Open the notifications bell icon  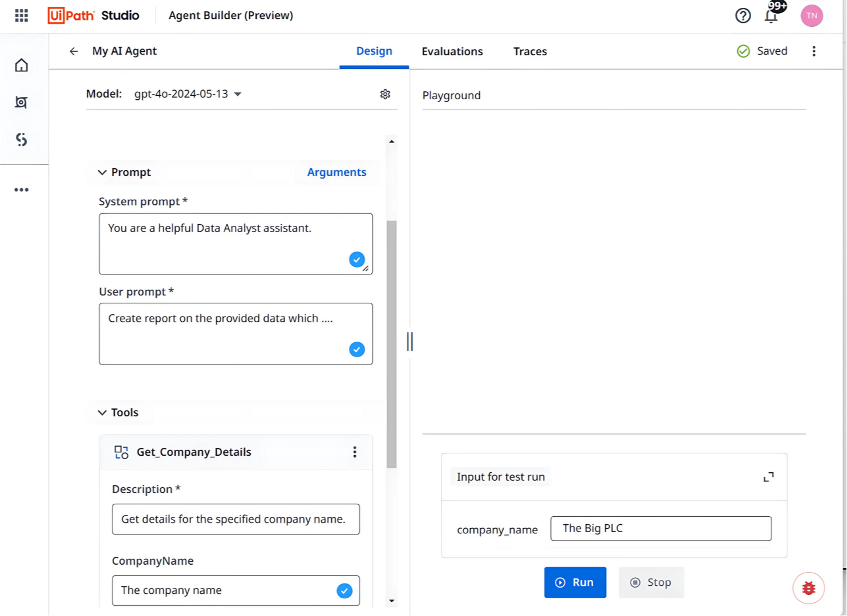771,15
